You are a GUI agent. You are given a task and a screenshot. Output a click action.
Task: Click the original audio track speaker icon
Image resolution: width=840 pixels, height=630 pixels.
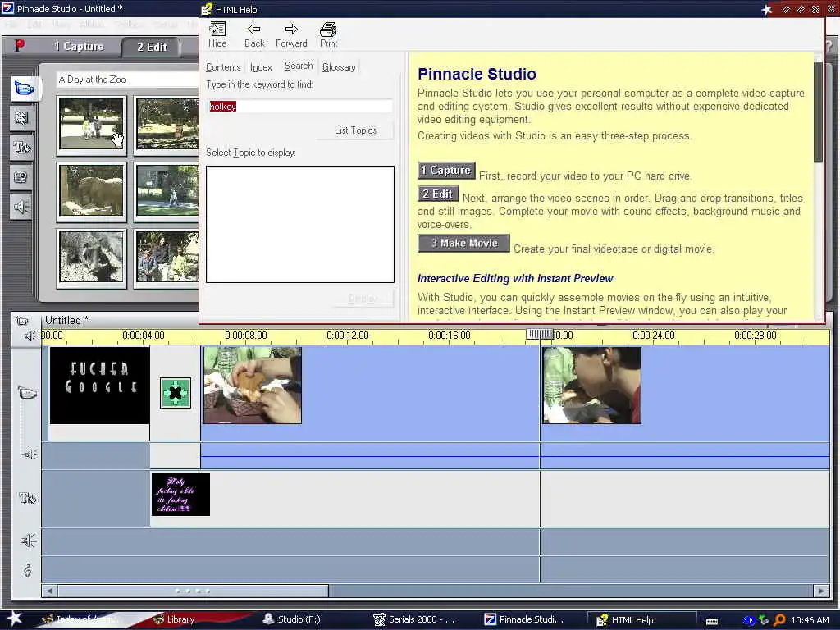pyautogui.click(x=30, y=454)
